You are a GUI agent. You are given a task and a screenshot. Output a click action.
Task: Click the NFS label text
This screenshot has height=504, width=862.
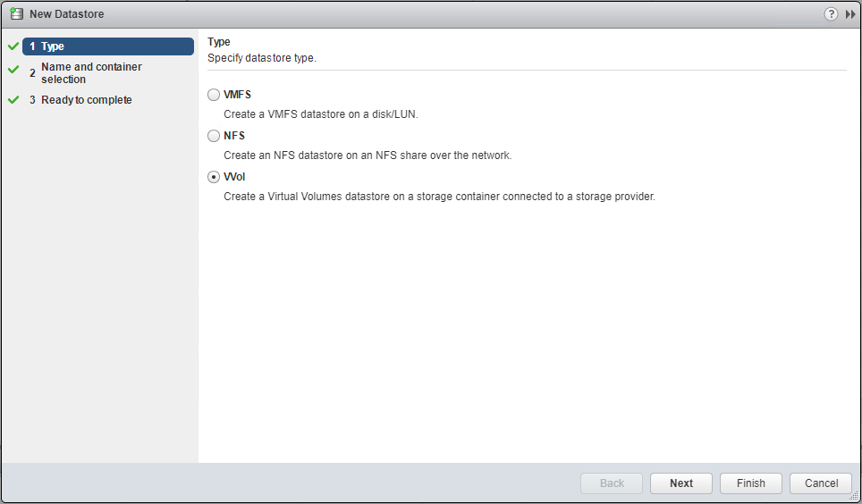[x=234, y=136]
